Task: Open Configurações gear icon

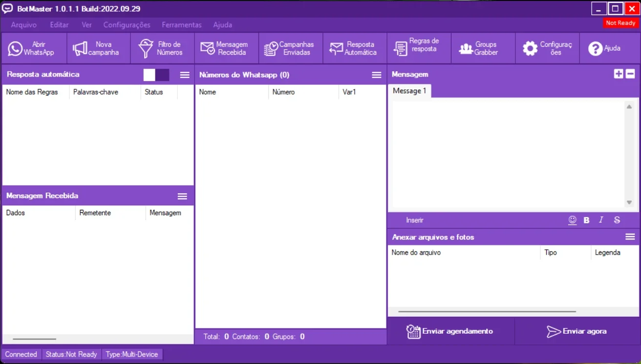Action: [x=530, y=48]
